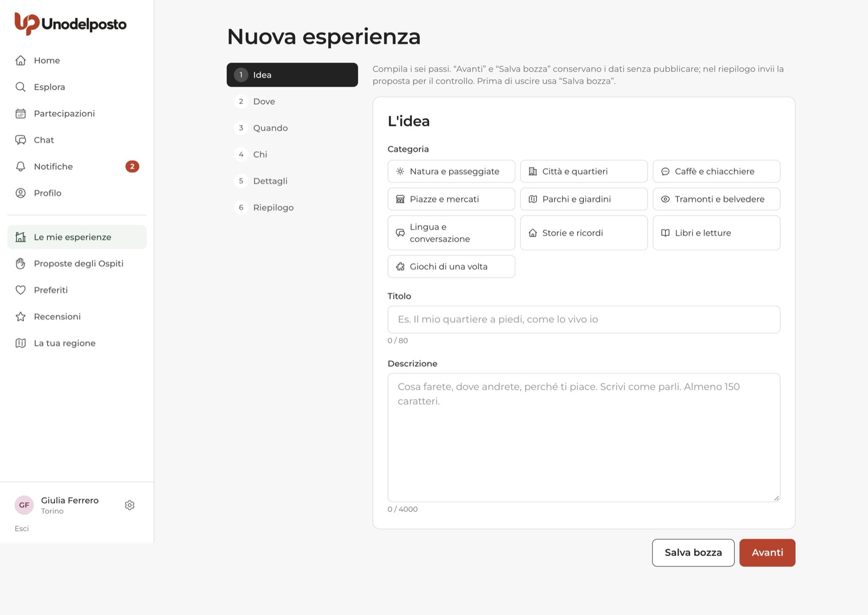This screenshot has width=868, height=615.
Task: Click the Profilo user icon
Action: 21,193
